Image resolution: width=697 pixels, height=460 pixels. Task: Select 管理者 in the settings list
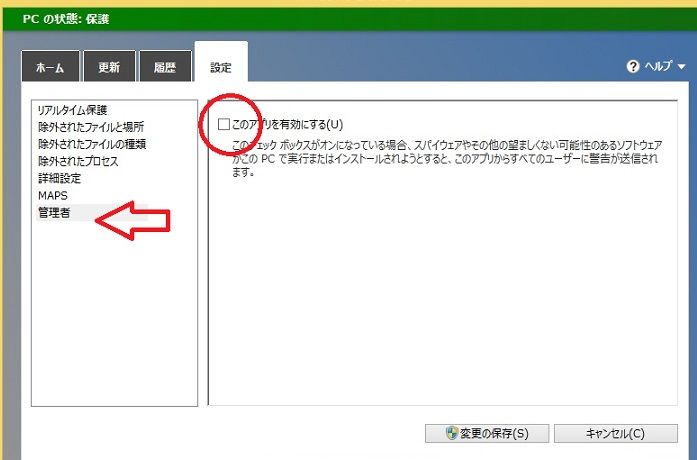54,213
